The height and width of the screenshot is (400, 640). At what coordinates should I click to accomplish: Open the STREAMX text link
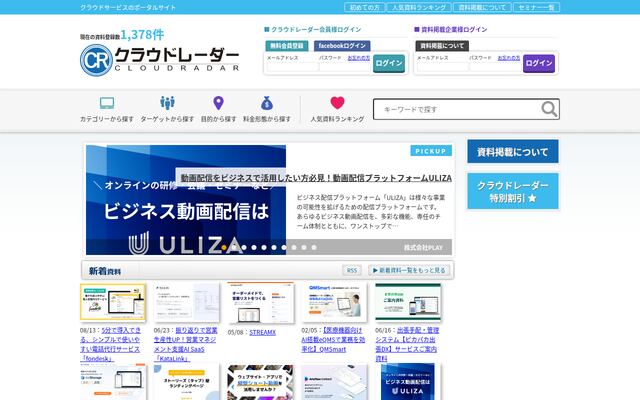pos(262,333)
